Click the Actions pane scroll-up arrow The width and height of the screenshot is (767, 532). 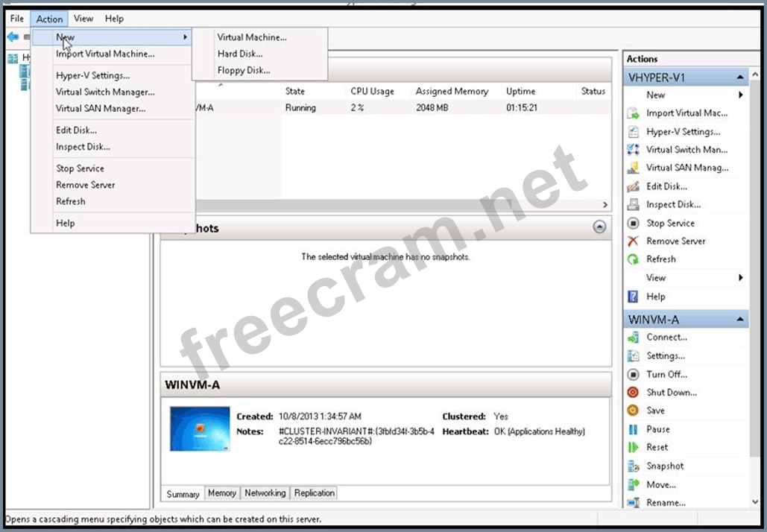click(755, 75)
